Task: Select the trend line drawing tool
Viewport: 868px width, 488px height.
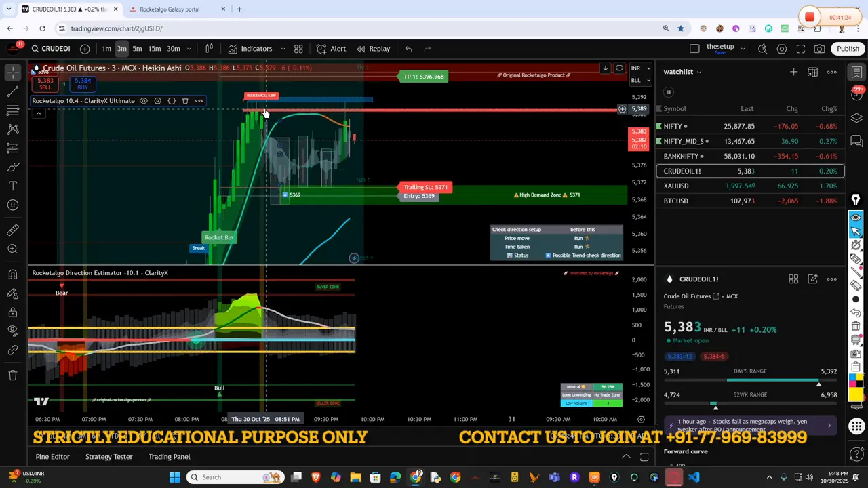Action: (12, 90)
